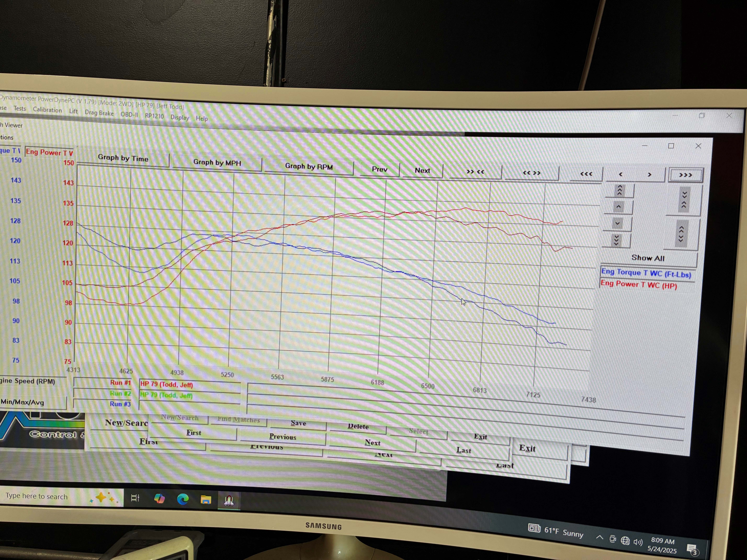Click the single '<' scroll left arrow
This screenshot has width=747, height=560.
click(620, 175)
